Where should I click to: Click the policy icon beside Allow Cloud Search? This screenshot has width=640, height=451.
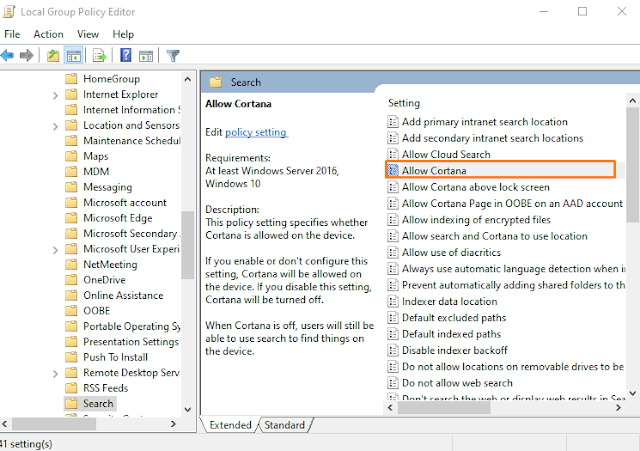[393, 154]
